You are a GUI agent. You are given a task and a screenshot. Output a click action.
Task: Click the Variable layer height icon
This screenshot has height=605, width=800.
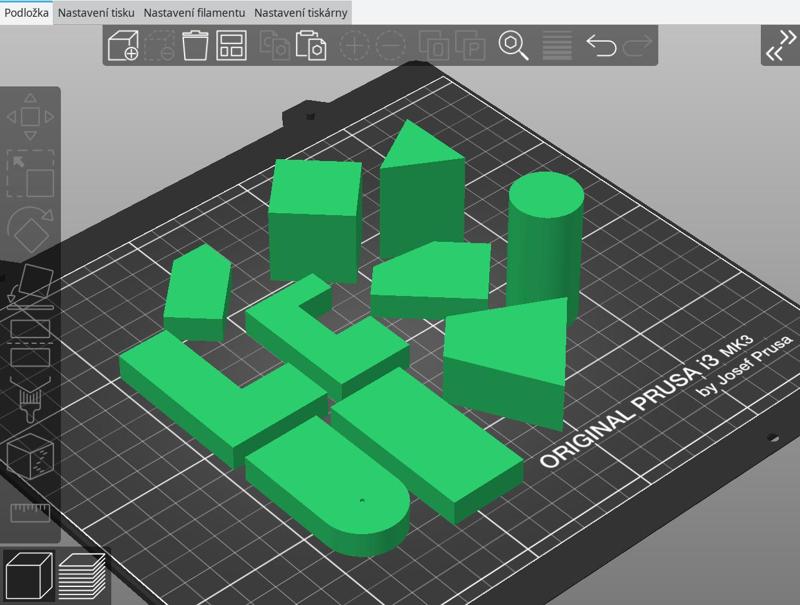pyautogui.click(x=557, y=45)
